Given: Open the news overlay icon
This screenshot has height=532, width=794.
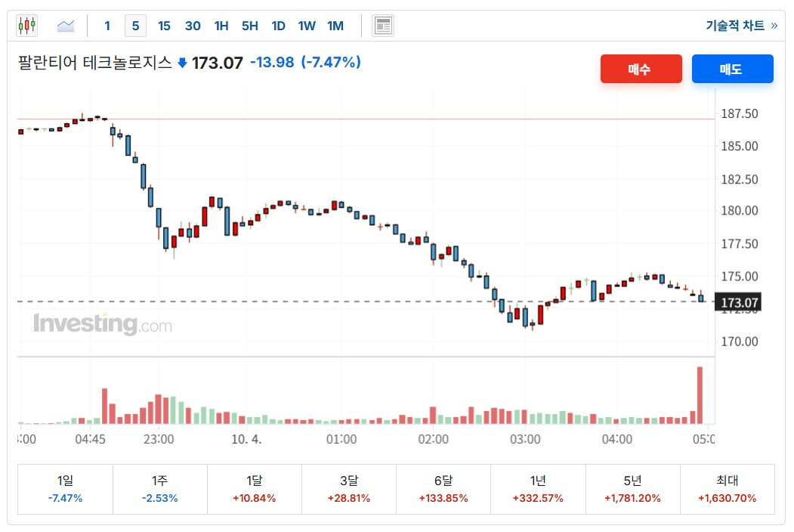Looking at the screenshot, I should [383, 26].
